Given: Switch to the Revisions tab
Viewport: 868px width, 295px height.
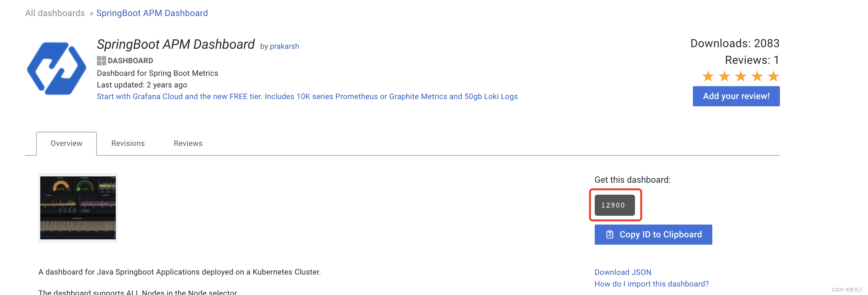Looking at the screenshot, I should [128, 143].
